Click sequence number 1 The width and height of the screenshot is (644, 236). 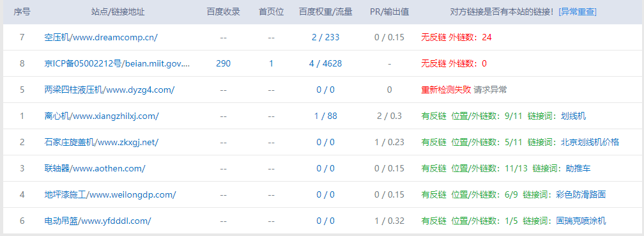(22, 116)
